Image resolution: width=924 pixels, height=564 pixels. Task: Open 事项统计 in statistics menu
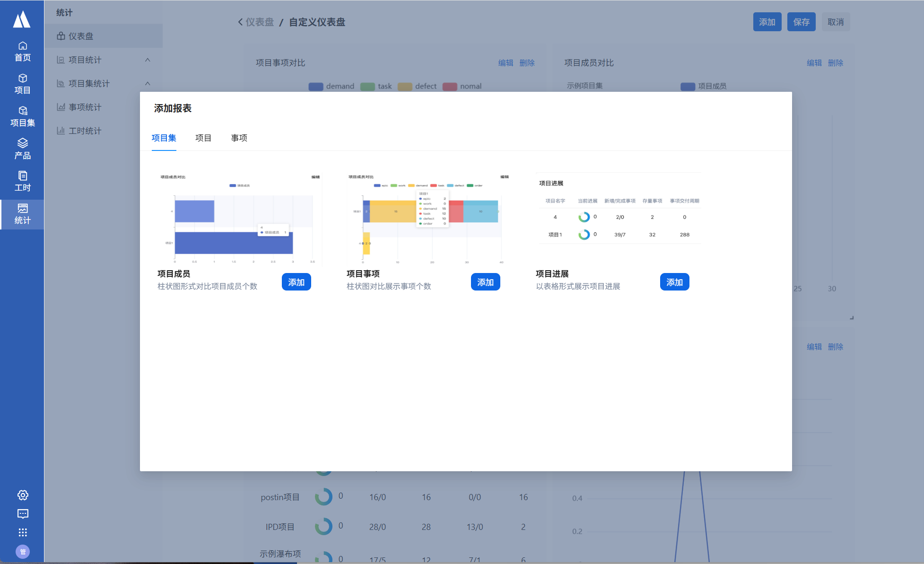(x=85, y=107)
